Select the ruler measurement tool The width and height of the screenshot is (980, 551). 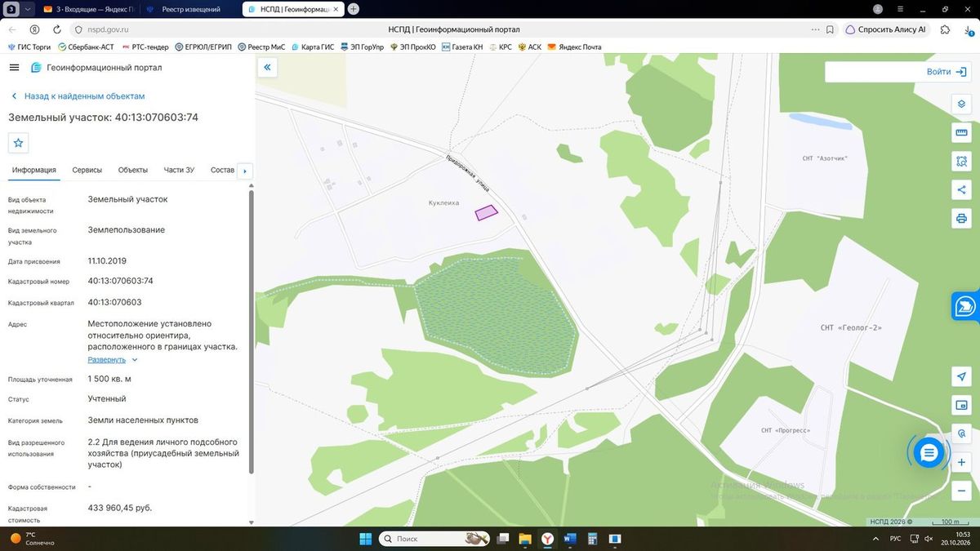pos(961,133)
